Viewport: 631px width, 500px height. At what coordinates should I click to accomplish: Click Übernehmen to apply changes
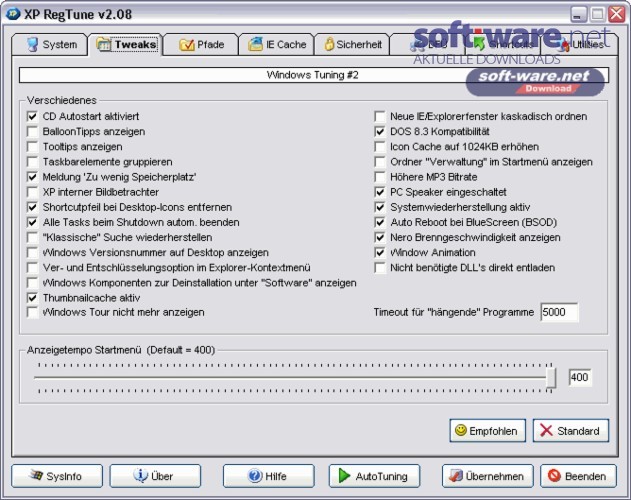487,476
